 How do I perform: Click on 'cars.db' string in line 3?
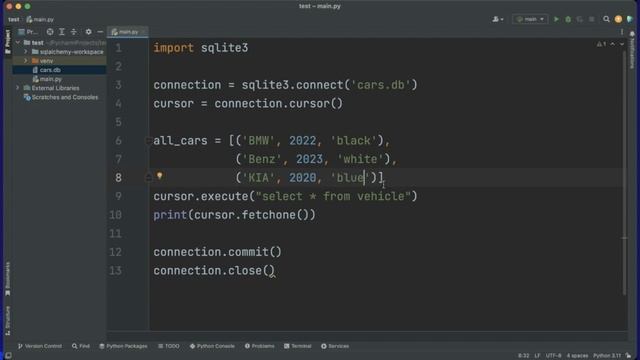(381, 85)
